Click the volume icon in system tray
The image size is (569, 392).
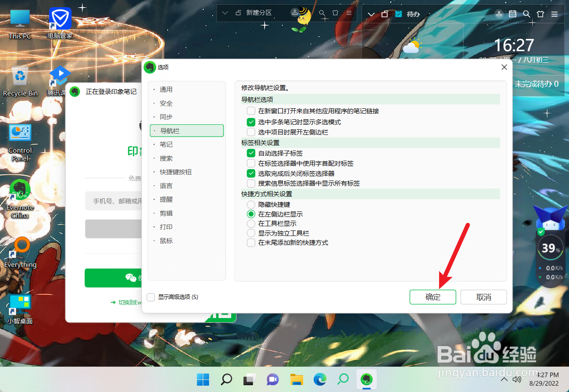(x=517, y=379)
